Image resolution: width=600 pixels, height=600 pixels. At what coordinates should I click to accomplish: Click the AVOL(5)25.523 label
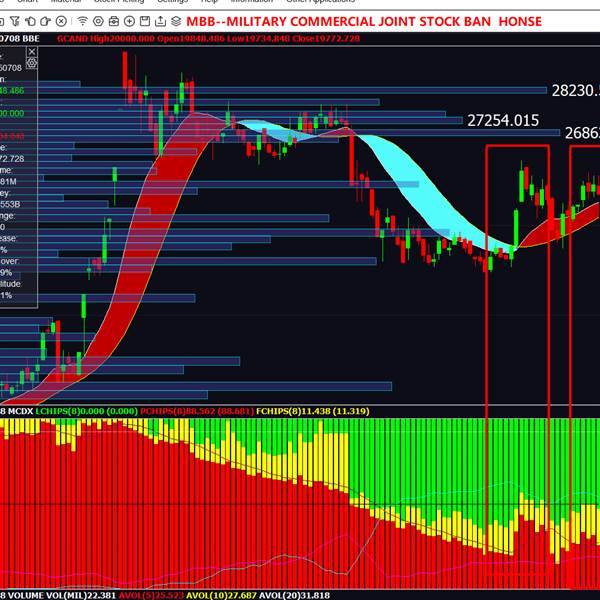pyautogui.click(x=152, y=595)
